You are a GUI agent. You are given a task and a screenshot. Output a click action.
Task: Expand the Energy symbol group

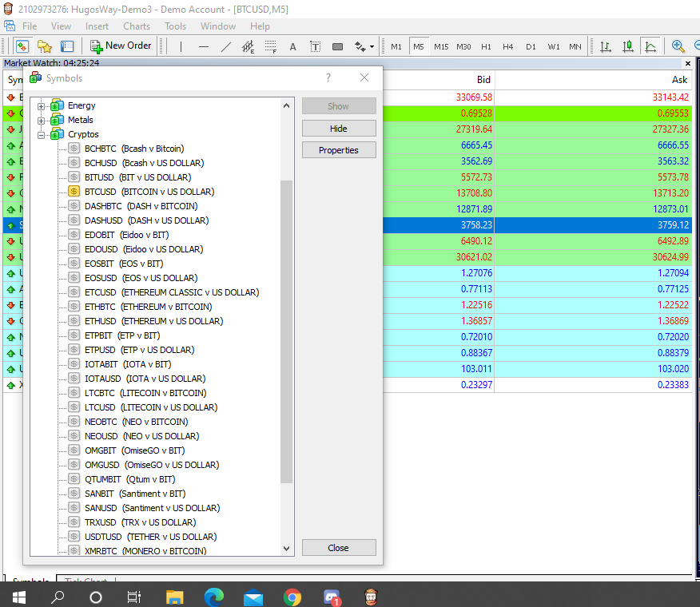point(42,105)
